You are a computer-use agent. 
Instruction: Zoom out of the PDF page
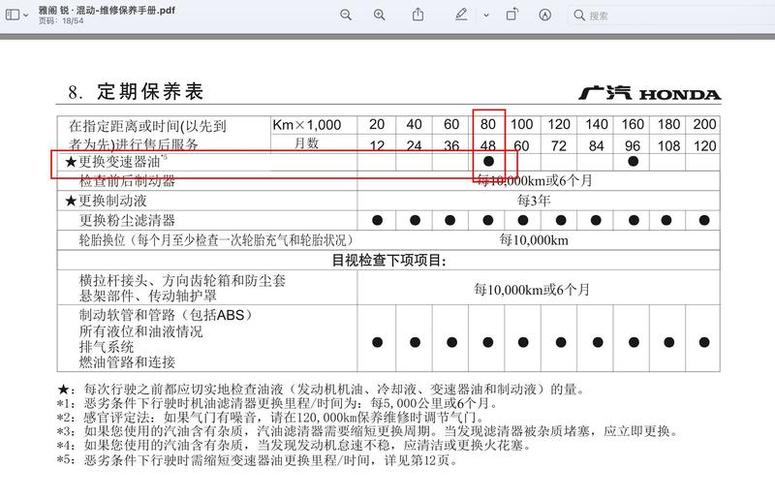click(x=346, y=15)
